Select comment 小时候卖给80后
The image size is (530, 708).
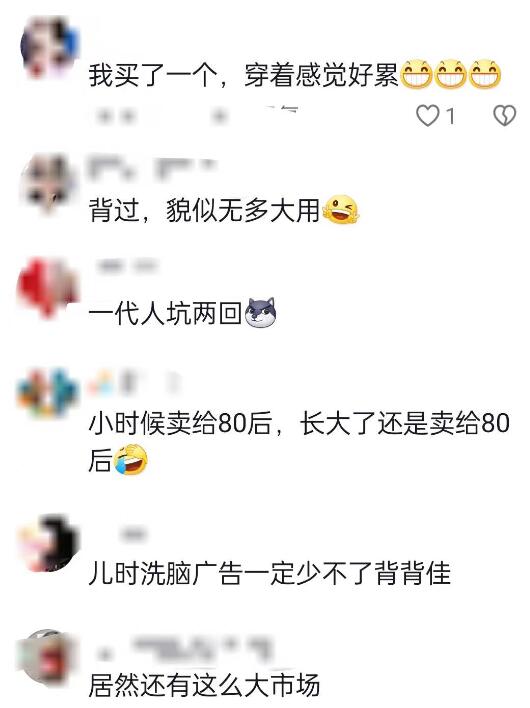coord(299,442)
